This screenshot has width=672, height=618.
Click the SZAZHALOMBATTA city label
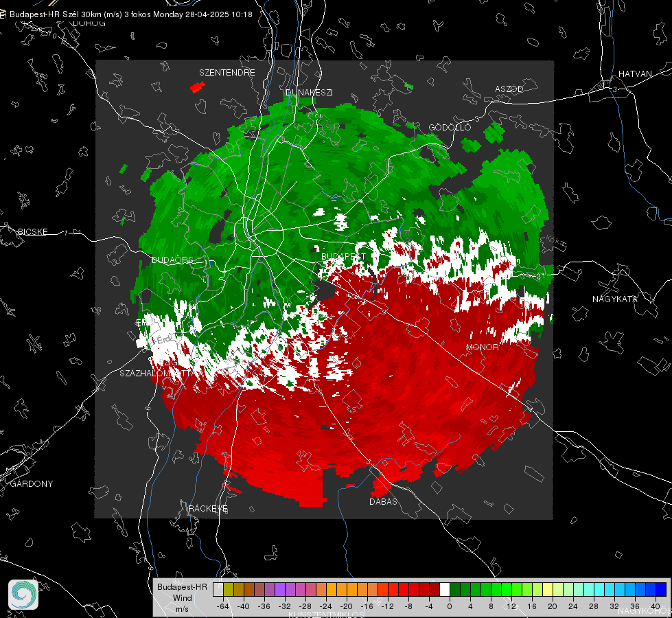point(157,373)
